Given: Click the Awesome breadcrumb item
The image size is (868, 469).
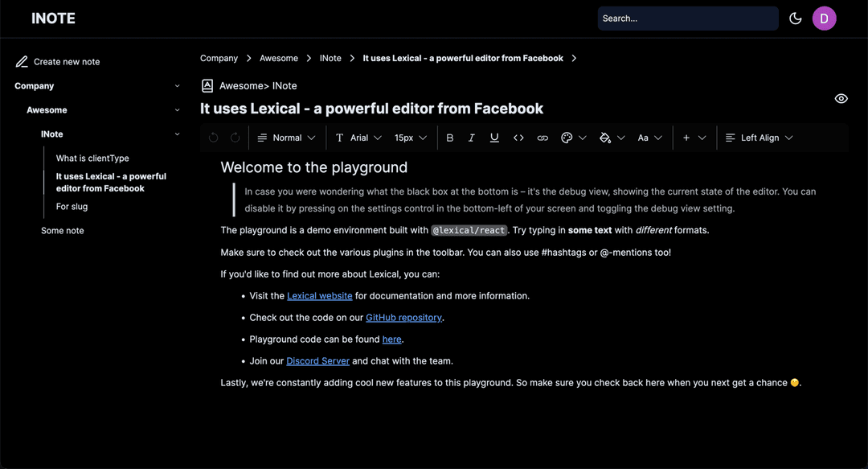Looking at the screenshot, I should 279,58.
